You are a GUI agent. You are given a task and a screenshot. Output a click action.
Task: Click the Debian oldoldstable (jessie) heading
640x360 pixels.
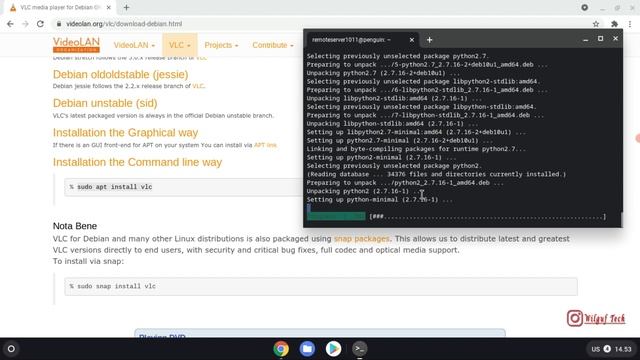pyautogui.click(x=120, y=74)
